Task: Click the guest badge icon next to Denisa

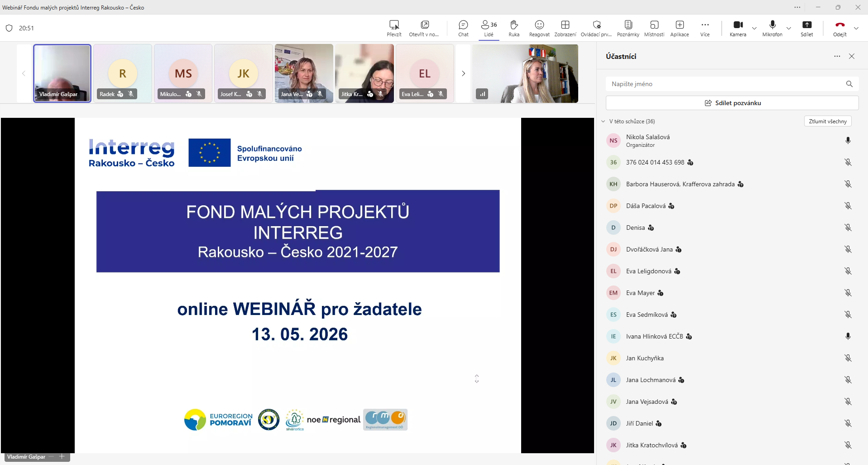Action: (x=651, y=228)
